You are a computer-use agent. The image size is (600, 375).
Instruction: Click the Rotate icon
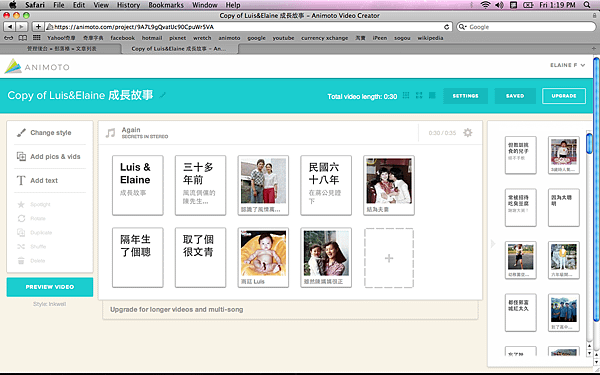point(21,218)
